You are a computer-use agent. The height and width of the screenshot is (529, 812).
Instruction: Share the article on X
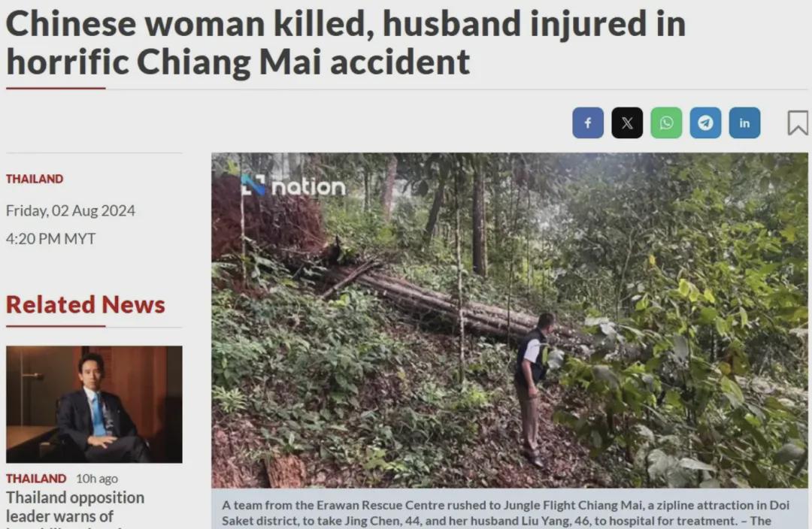(x=627, y=122)
